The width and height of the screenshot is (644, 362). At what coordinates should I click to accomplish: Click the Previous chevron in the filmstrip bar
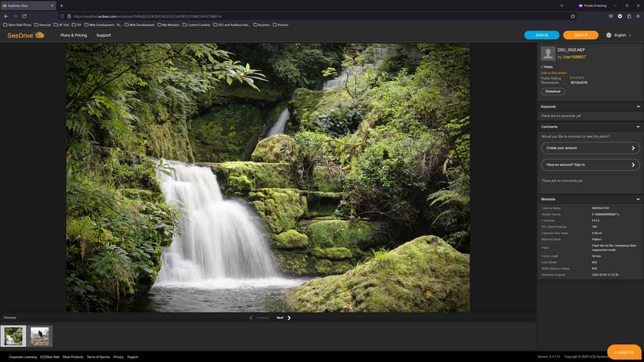(251, 317)
